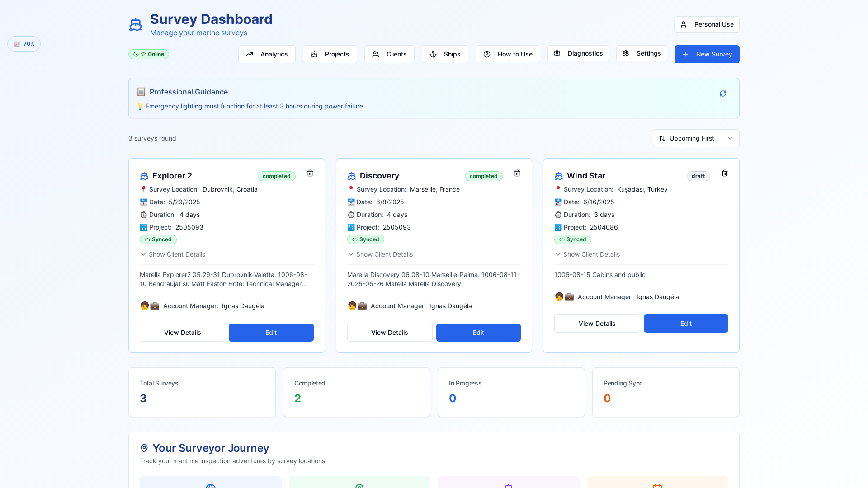Click the Online status indicator
This screenshot has height=488, width=868.
tap(149, 54)
